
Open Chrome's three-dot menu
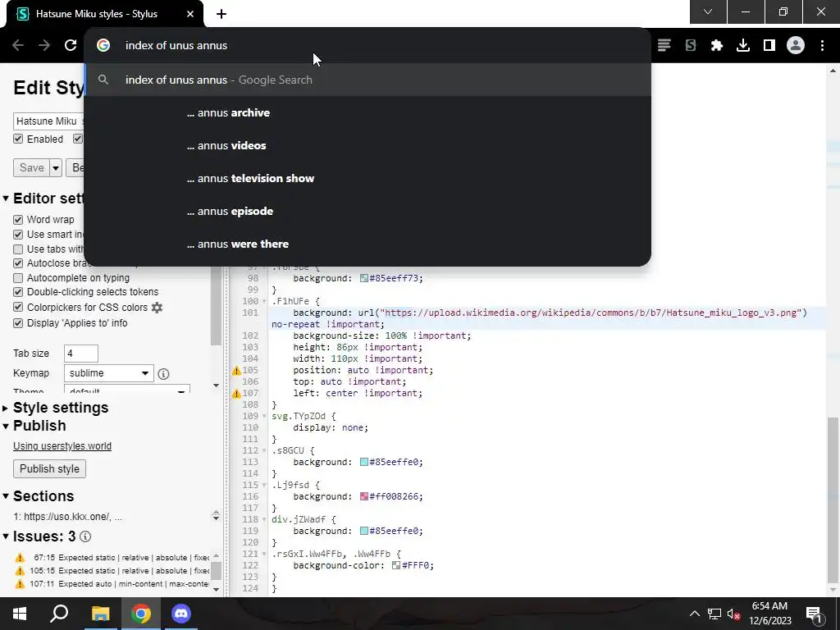(822, 46)
